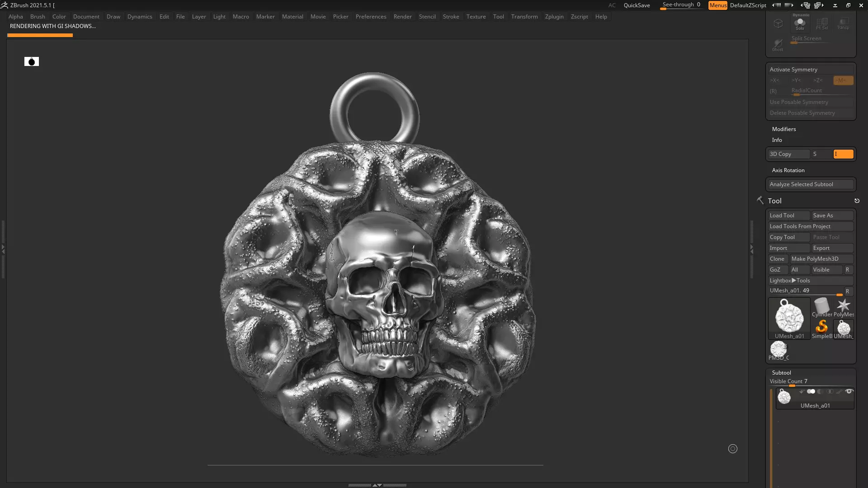Open the Zplugin menu
Image resolution: width=868 pixels, height=488 pixels.
pos(554,17)
